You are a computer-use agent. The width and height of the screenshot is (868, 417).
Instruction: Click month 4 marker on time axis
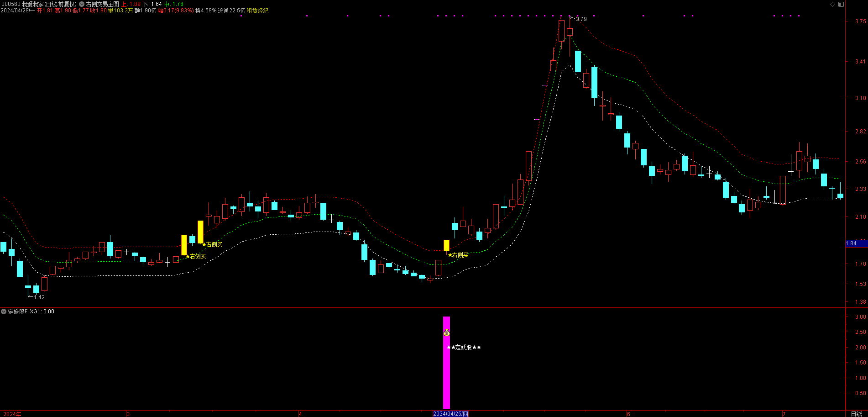300,414
